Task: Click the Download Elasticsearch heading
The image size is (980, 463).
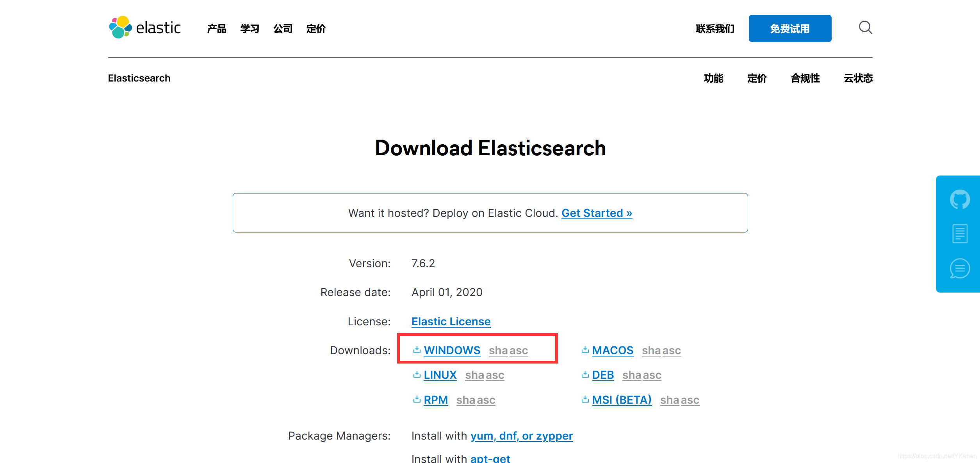Action: coord(490,148)
